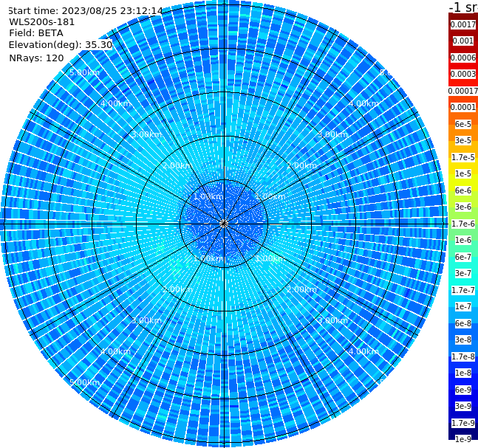Select the 1e-5 scale value
The height and width of the screenshot is (448, 478).
(x=463, y=173)
